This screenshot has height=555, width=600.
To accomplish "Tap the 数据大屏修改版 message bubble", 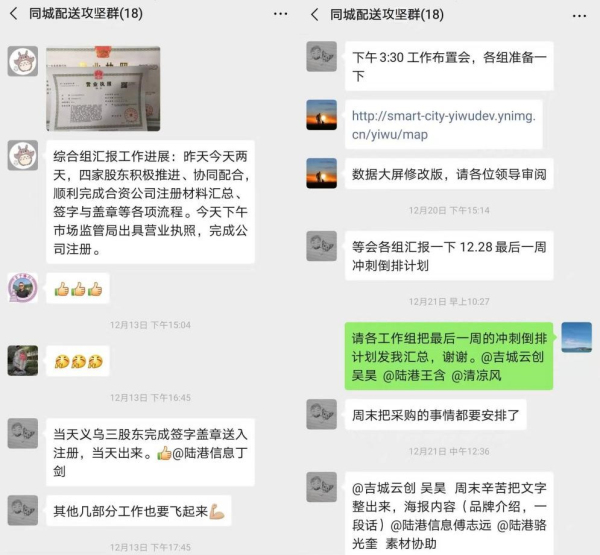I will (449, 174).
